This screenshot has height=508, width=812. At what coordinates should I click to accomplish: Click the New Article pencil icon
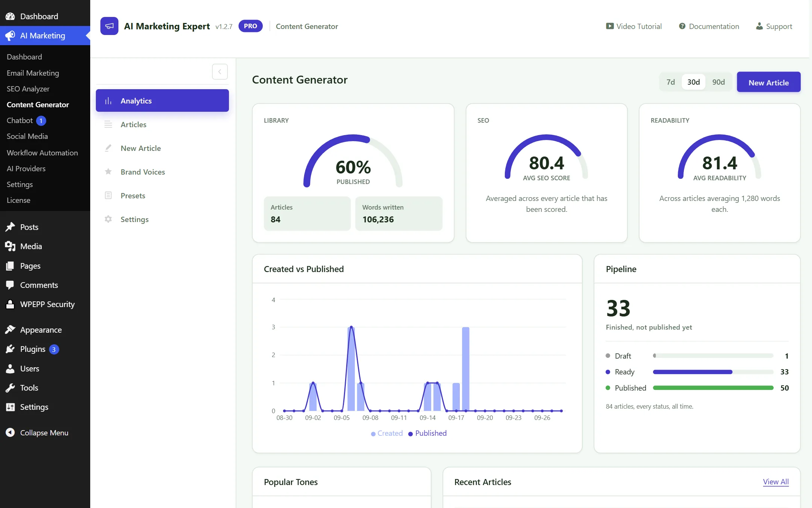[x=108, y=148]
